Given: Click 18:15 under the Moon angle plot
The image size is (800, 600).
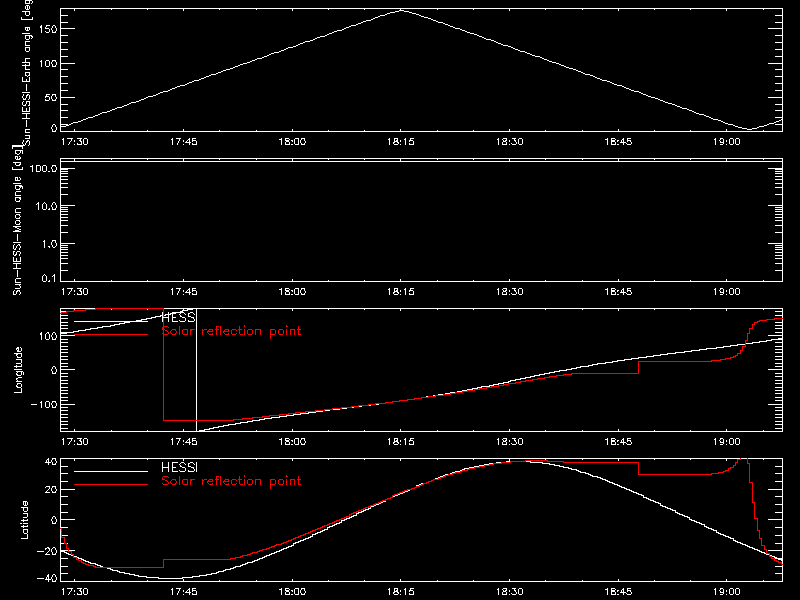Looking at the screenshot, I should 401,292.
